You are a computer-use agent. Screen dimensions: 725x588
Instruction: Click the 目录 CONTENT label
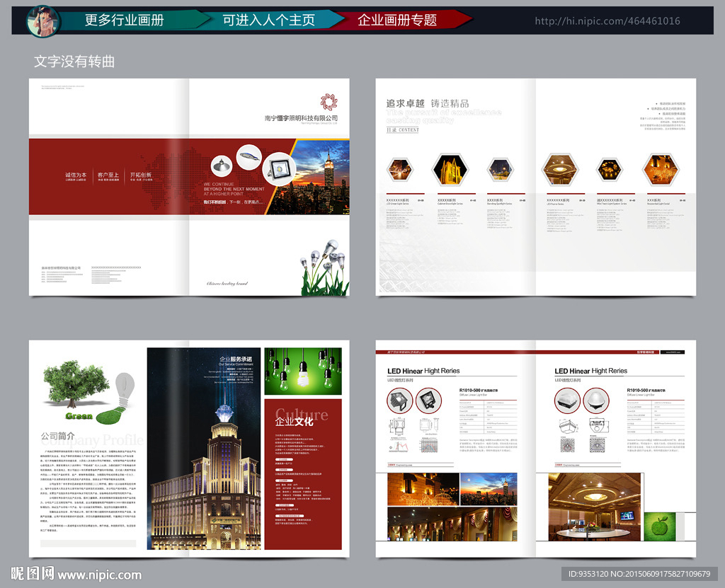click(x=402, y=130)
